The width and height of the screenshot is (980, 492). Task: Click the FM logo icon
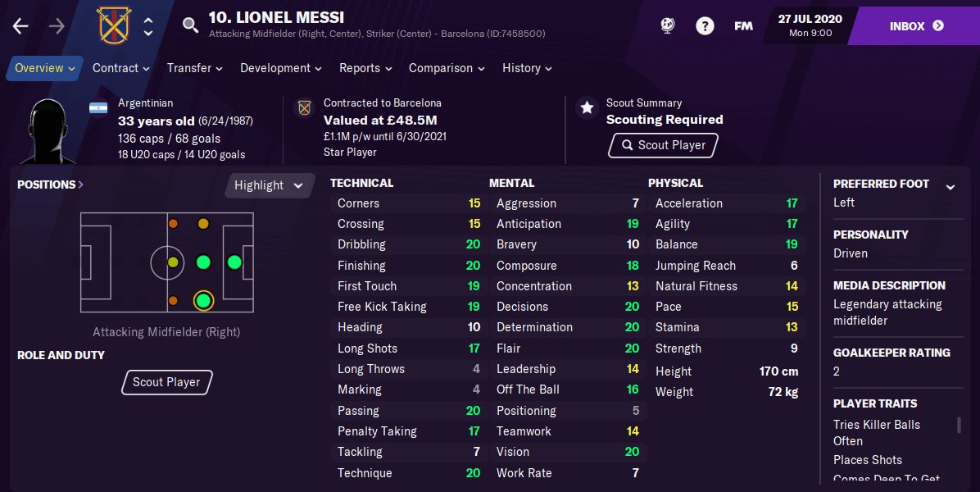[742, 25]
